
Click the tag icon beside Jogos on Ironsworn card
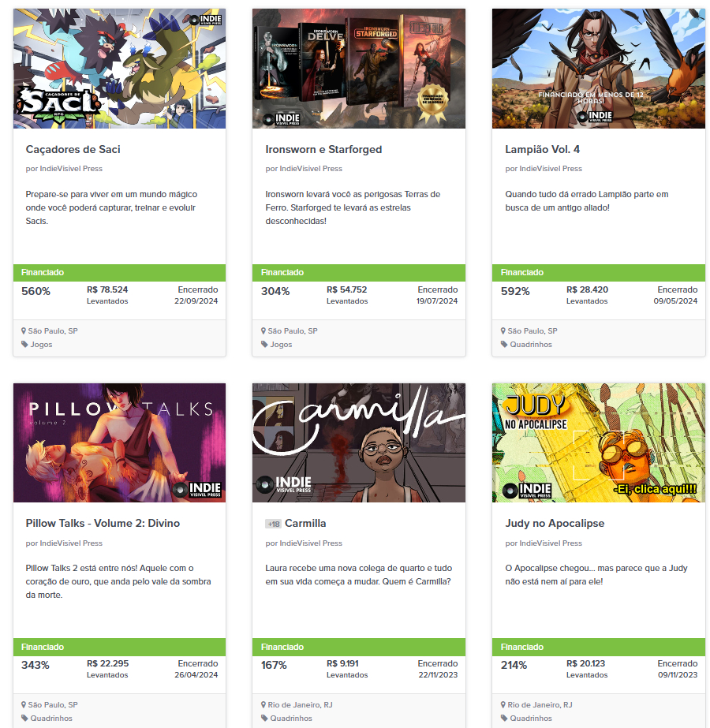(264, 345)
